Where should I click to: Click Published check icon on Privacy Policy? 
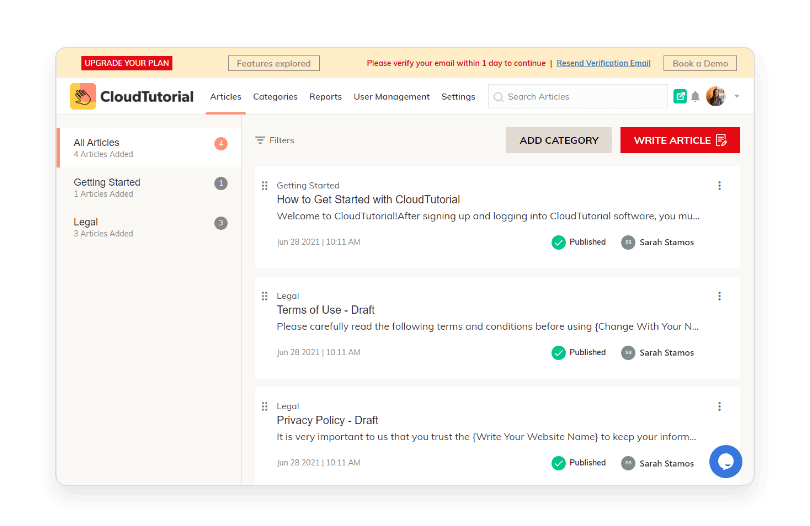click(x=558, y=463)
